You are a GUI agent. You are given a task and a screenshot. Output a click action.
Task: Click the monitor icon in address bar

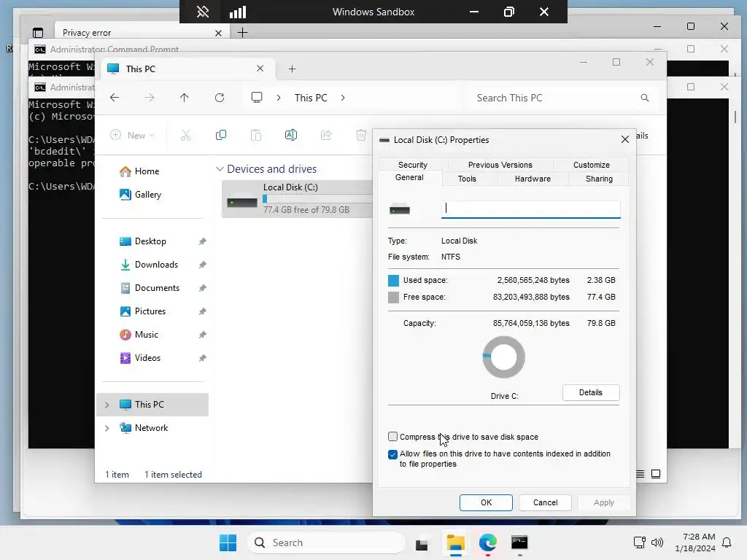(x=257, y=98)
